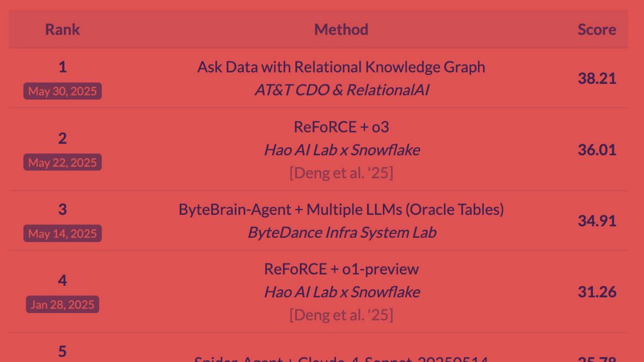
Task: Click the May 14, 2025 date badge
Action: pos(62,234)
